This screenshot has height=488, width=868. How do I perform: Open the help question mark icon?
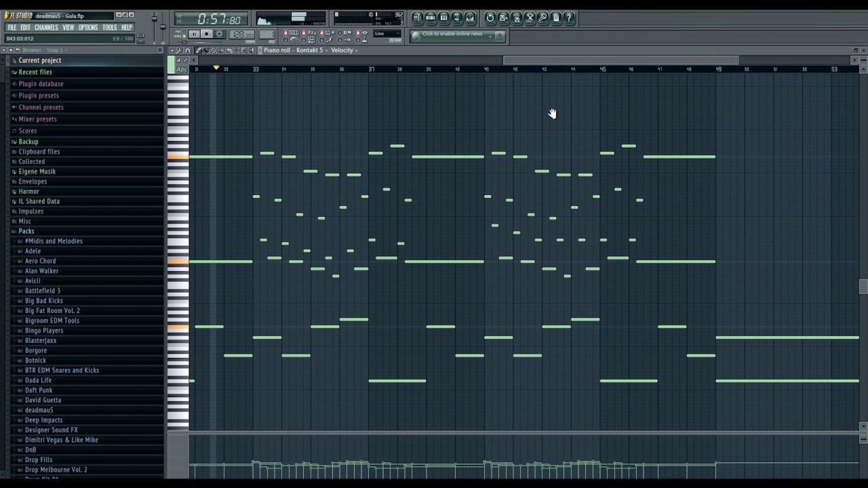pos(569,18)
